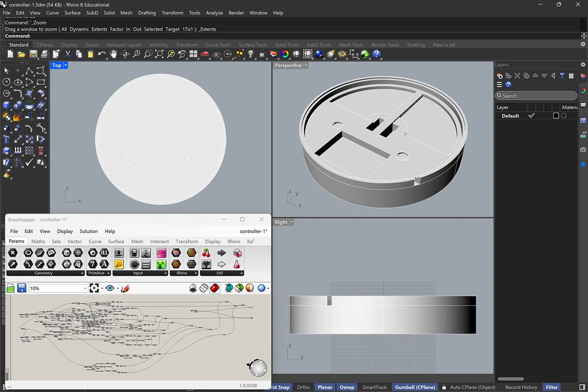This screenshot has width=588, height=392.
Task: Click the Grasshopper sketch pencil icon
Action: coord(125,288)
